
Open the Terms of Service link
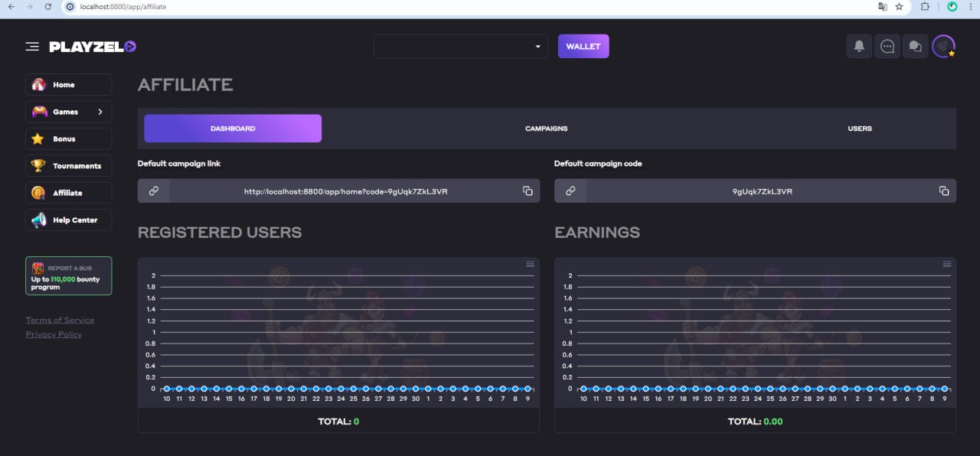(x=60, y=320)
